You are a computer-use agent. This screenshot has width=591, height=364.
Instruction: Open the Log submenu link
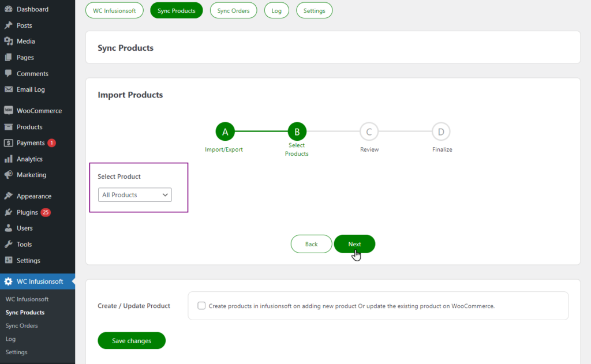point(10,339)
